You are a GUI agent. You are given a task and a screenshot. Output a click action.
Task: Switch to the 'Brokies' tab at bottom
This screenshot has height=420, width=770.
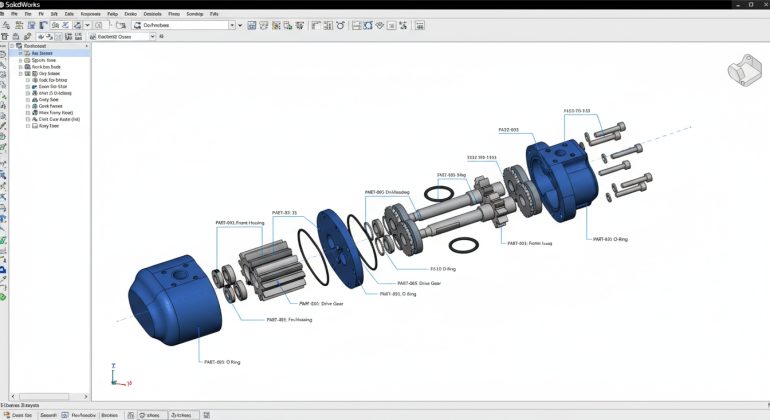coord(110,414)
